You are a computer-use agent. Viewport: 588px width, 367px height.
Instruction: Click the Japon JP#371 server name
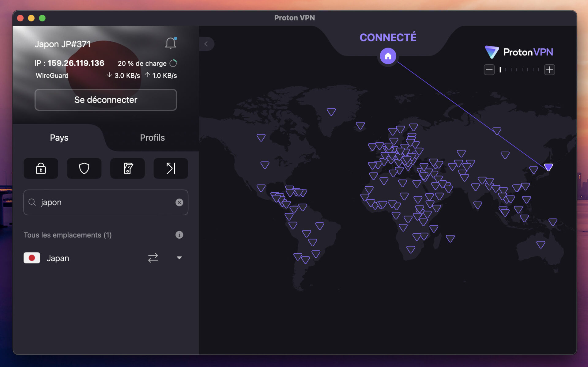pyautogui.click(x=62, y=44)
